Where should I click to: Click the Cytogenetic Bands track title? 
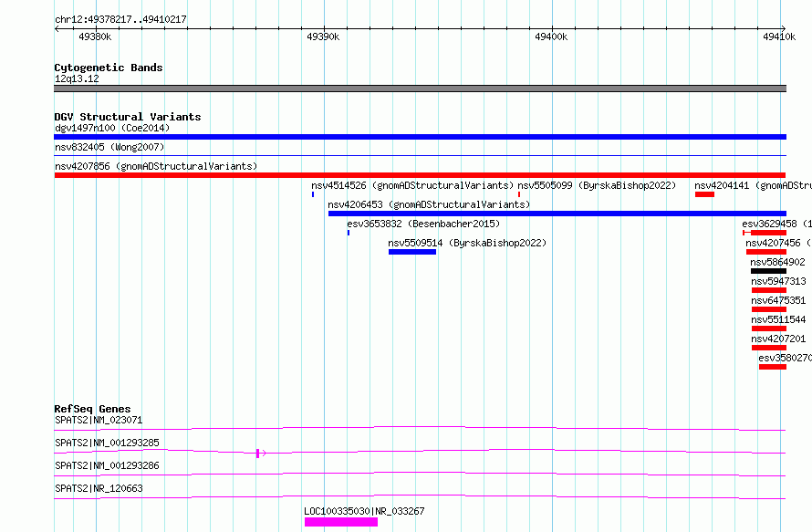click(x=109, y=68)
